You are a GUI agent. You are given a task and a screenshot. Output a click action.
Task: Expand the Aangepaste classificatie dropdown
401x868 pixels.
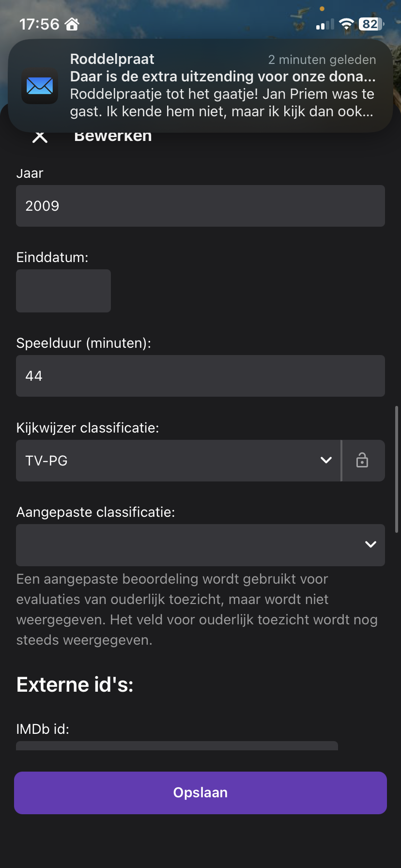(x=200, y=544)
